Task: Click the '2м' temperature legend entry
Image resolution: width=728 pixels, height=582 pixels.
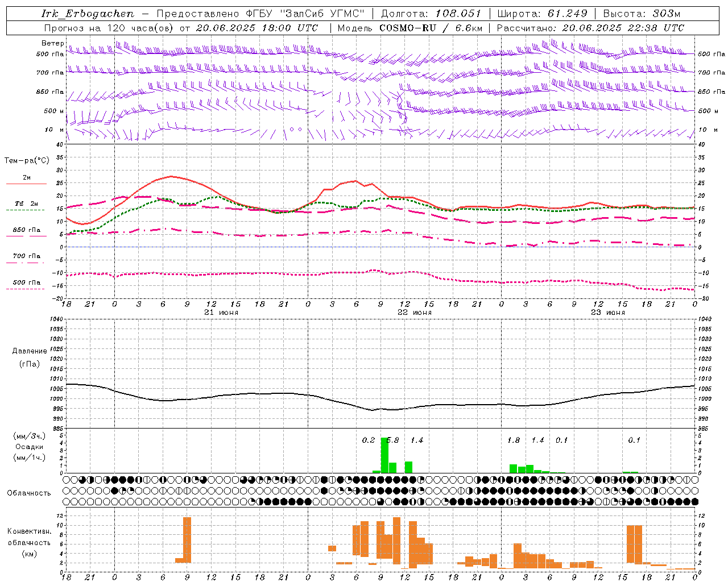Action: [27, 178]
